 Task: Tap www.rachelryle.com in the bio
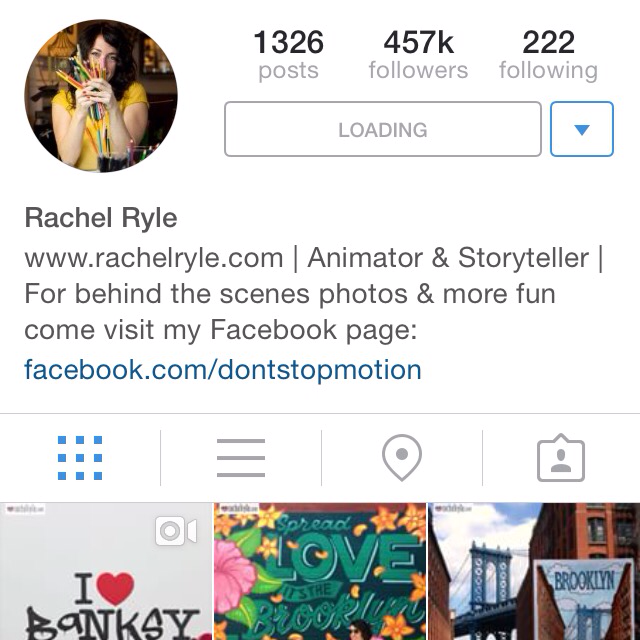point(154,258)
